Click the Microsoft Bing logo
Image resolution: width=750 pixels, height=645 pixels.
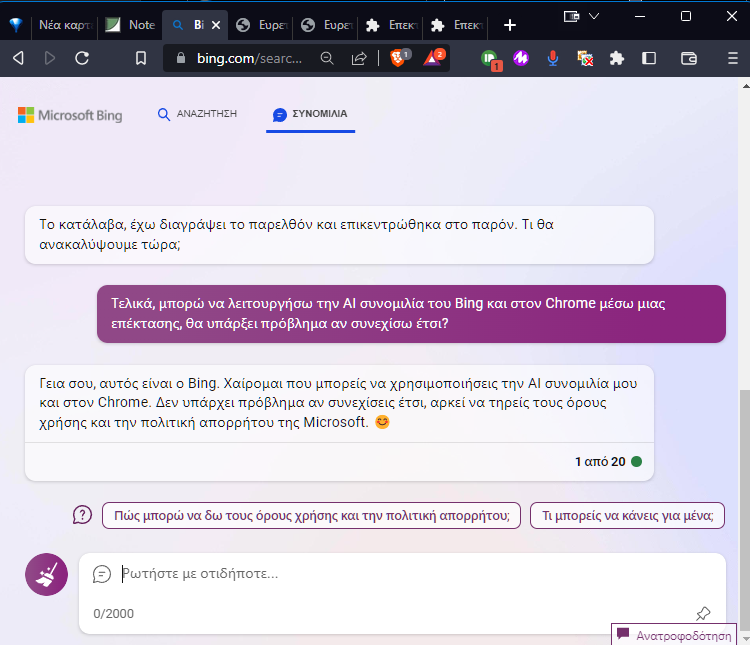point(70,115)
